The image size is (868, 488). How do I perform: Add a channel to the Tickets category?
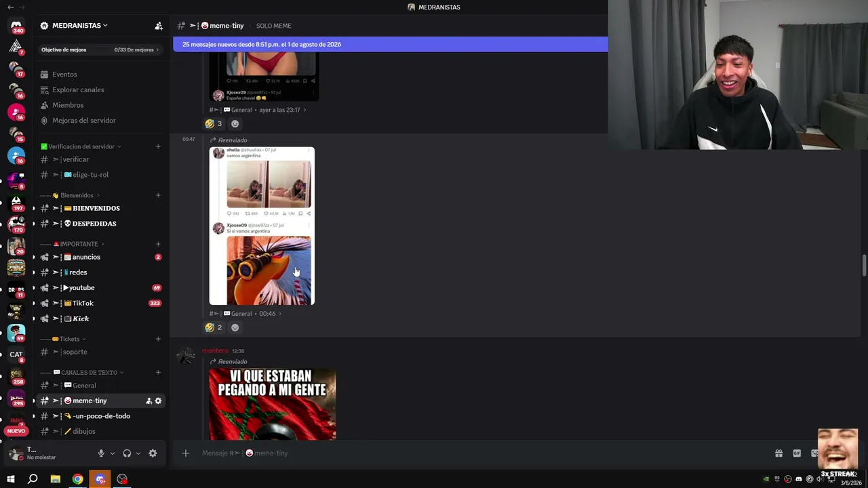click(158, 339)
